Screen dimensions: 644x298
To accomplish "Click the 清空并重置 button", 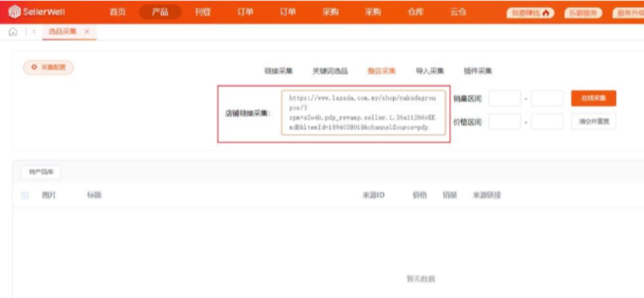I will [593, 122].
